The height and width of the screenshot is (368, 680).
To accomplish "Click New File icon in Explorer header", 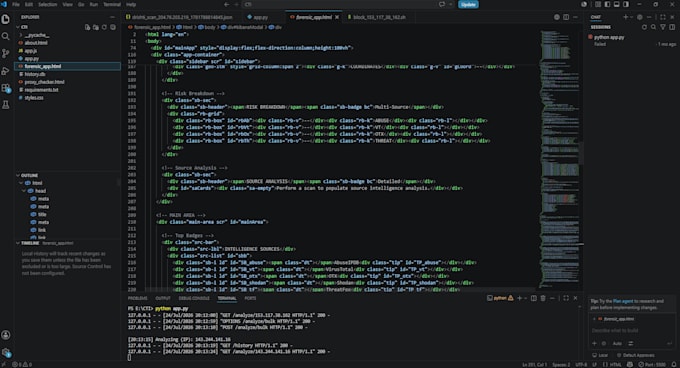I will tap(88, 27).
